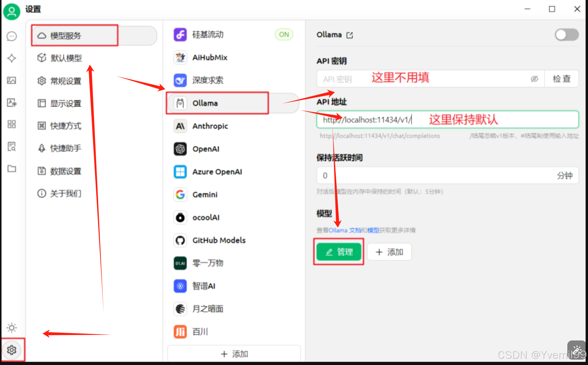Open the Ollama 文档 link
588x365 pixels.
coord(344,230)
